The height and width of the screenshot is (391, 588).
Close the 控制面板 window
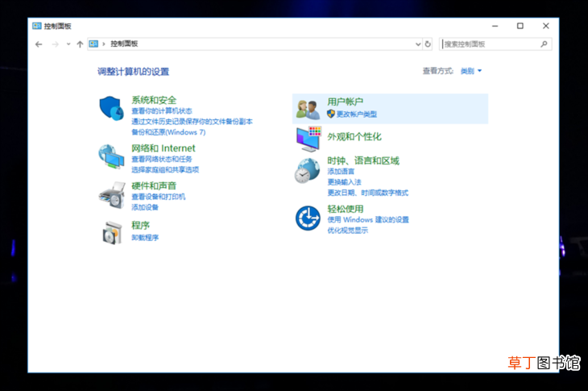pos(546,26)
